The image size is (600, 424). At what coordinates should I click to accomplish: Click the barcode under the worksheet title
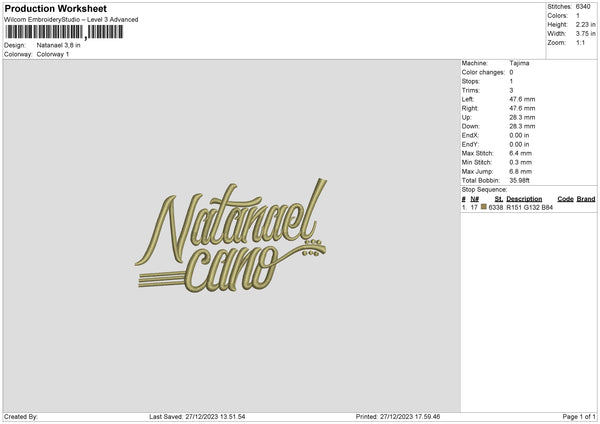click(x=64, y=32)
